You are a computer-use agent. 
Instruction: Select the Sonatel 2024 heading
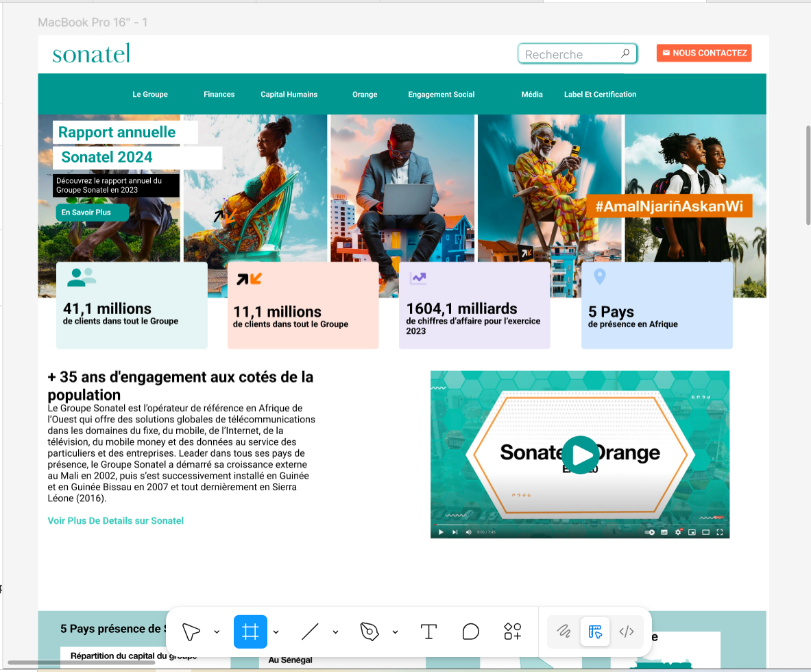(106, 157)
